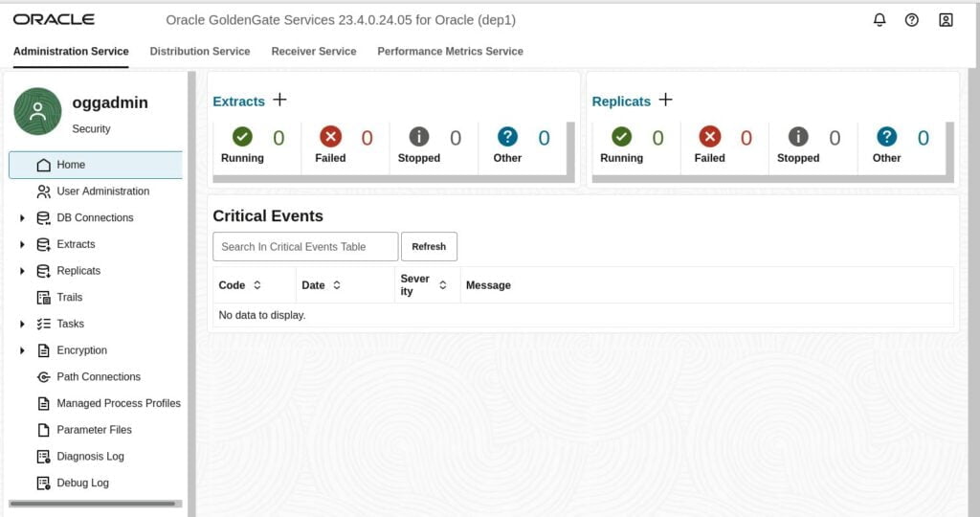
Task: Expand the Encryption sidebar node
Action: [x=22, y=351]
